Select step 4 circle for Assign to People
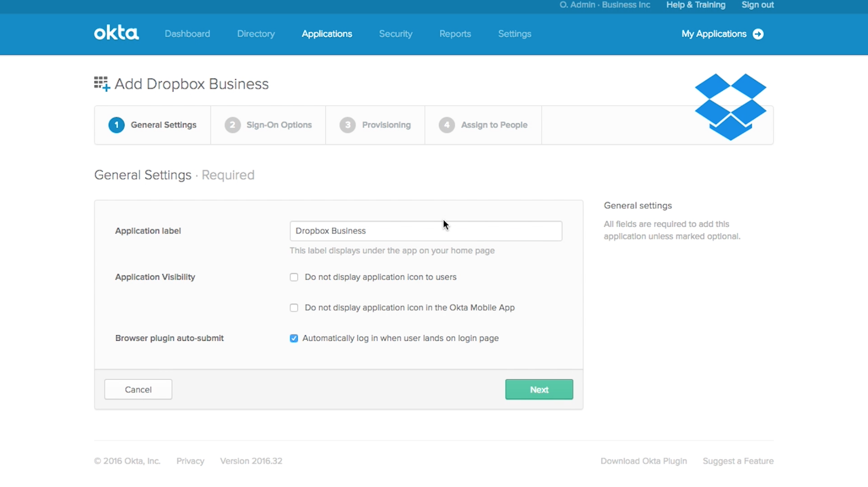 coord(446,125)
